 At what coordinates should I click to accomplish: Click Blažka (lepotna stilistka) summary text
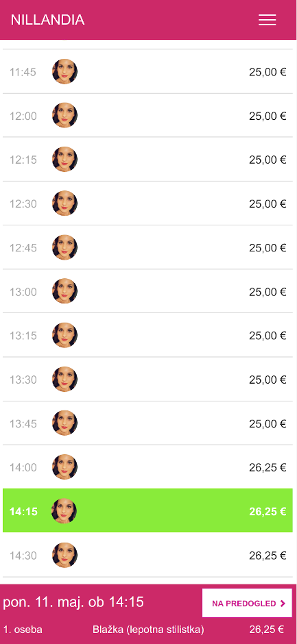point(148,629)
